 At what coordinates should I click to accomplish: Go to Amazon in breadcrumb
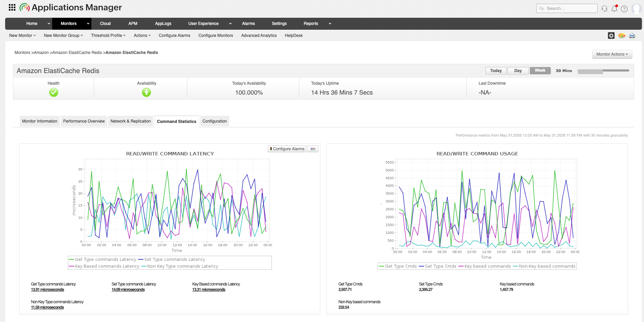[x=41, y=53]
